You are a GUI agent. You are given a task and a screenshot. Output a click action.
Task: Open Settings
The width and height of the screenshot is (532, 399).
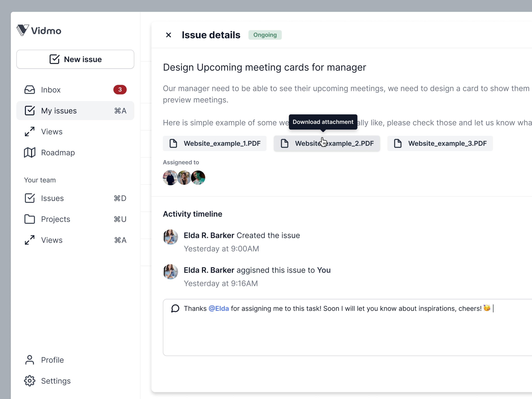tap(56, 381)
